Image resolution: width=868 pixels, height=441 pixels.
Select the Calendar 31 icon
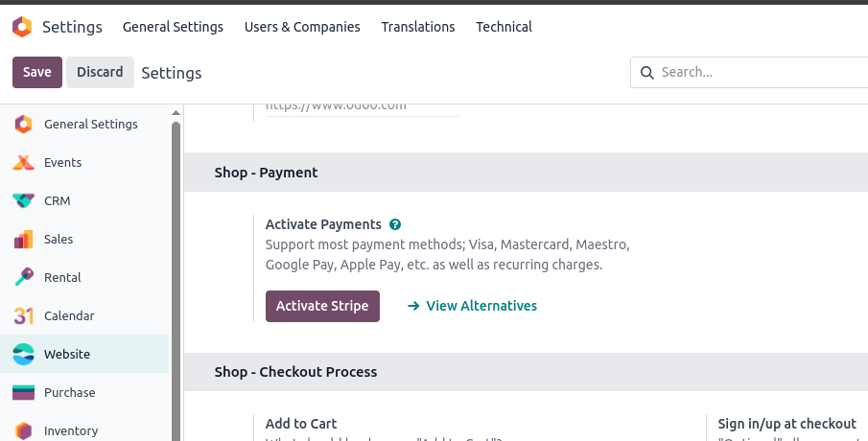(x=23, y=315)
